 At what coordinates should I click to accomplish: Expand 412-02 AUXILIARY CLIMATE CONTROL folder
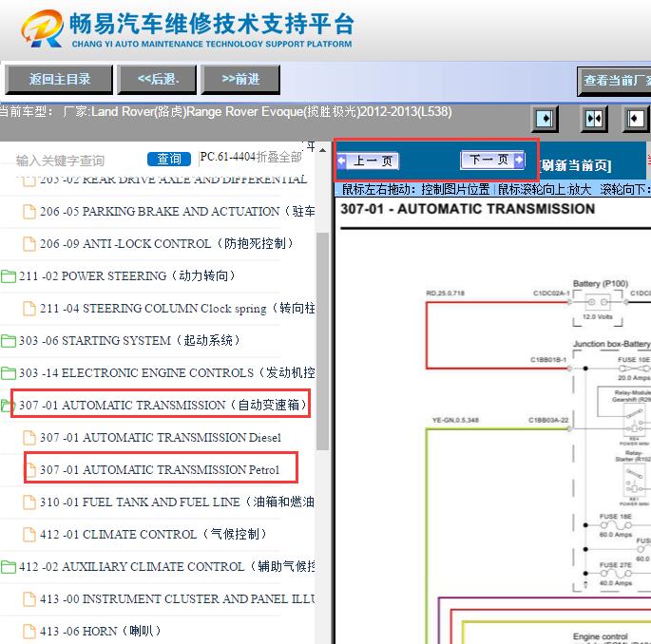click(167, 567)
